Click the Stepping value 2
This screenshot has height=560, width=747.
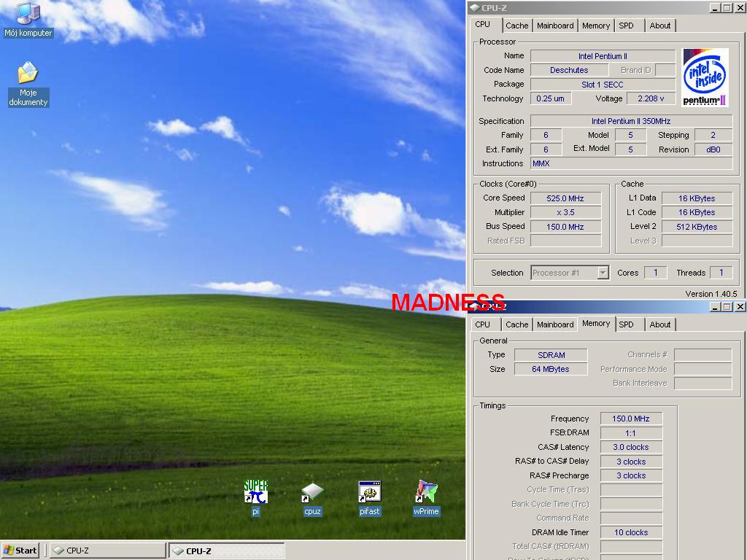[x=713, y=135]
